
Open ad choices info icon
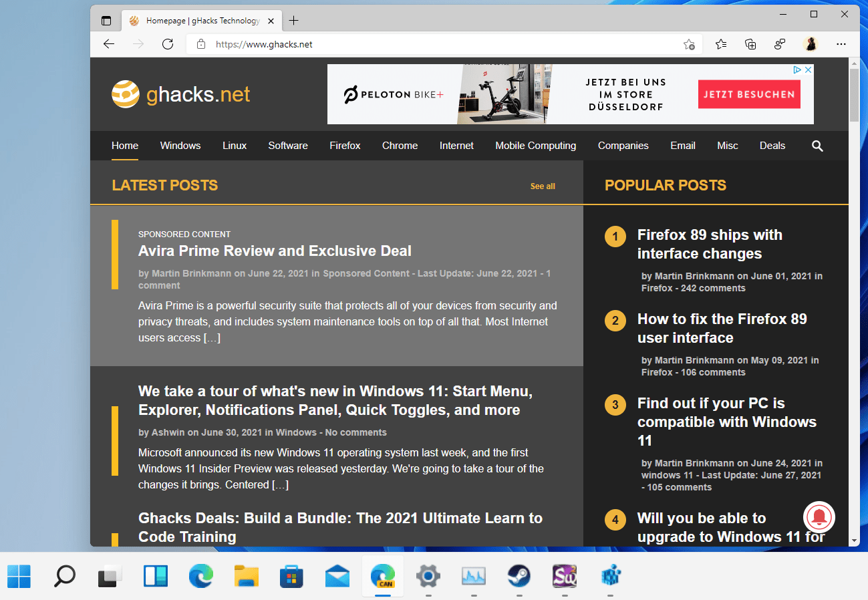pyautogui.click(x=797, y=69)
